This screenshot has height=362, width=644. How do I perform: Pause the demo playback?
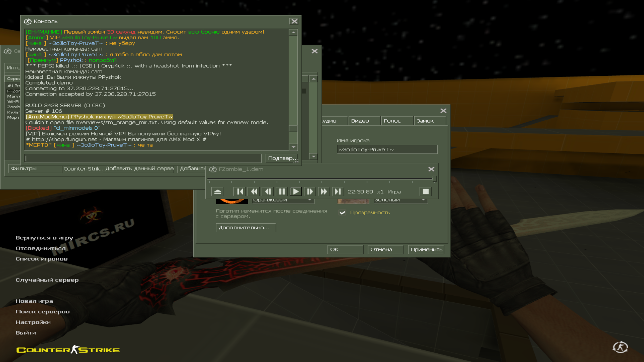pyautogui.click(x=282, y=191)
